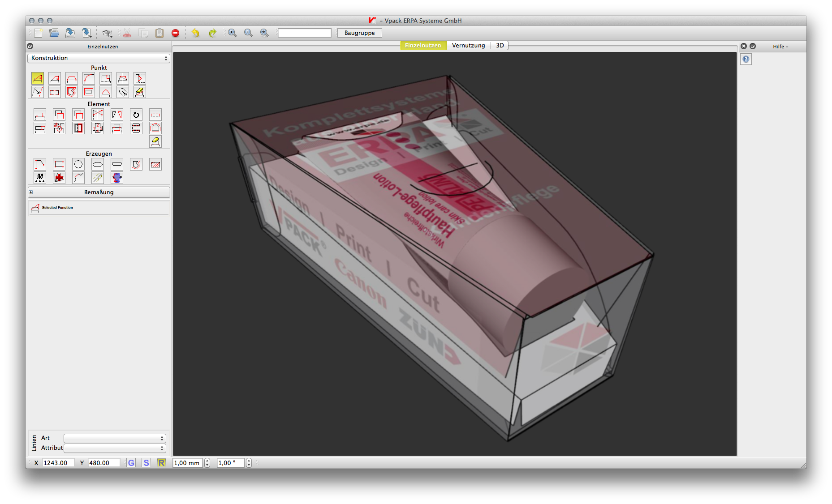Viewport: 832px width, 504px height.
Task: Select the numbered cross 1-2-3-4 tool
Action: pyautogui.click(x=98, y=128)
